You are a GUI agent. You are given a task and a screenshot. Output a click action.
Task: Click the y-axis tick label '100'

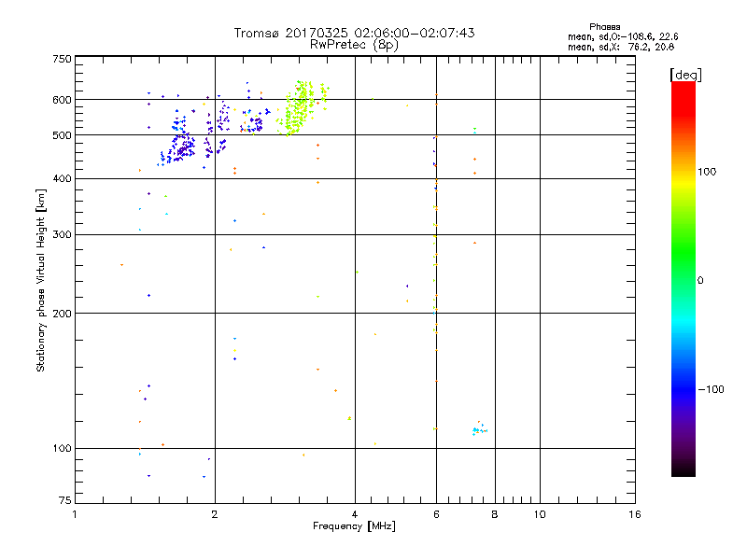(x=62, y=448)
